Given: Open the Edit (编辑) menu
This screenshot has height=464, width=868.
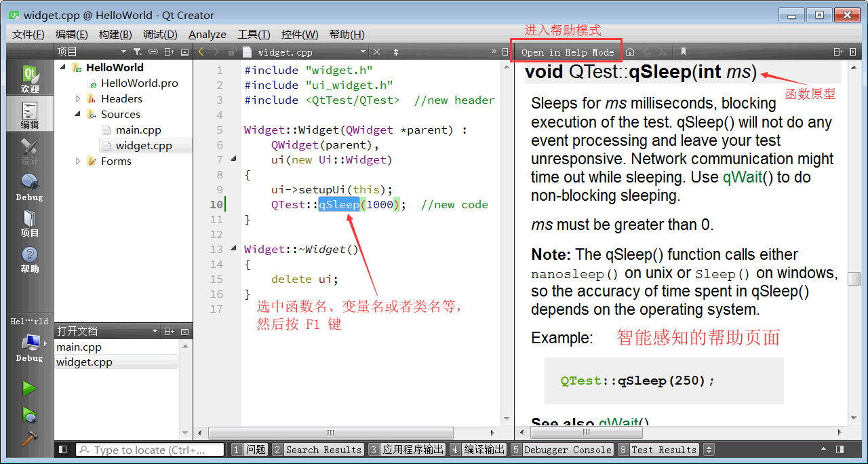Looking at the screenshot, I should 71,34.
